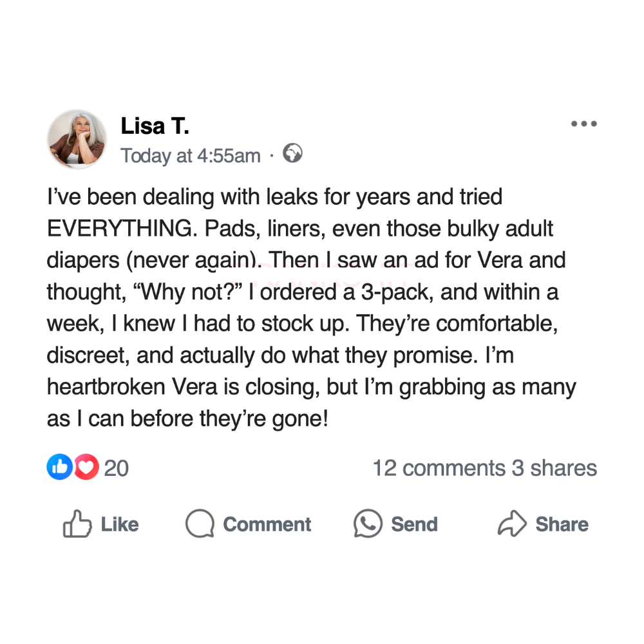The height and width of the screenshot is (644, 644).
Task: View the 3 shares link
Action: pyautogui.click(x=554, y=468)
